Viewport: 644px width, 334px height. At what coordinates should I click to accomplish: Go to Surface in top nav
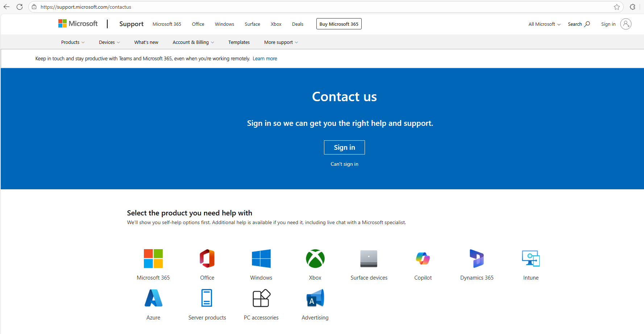click(x=252, y=24)
